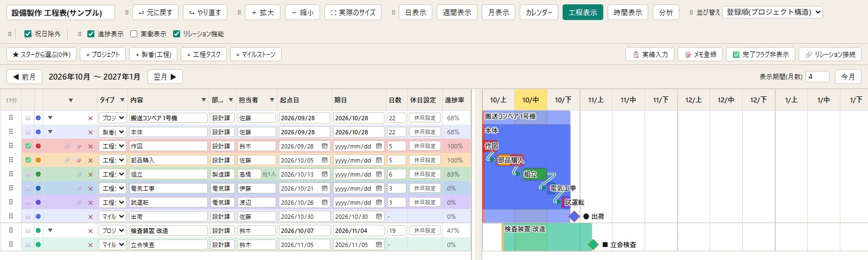The height and width of the screenshot is (260, 868).
Task: Open calendar picker for 組立 start date
Action: click(x=324, y=174)
